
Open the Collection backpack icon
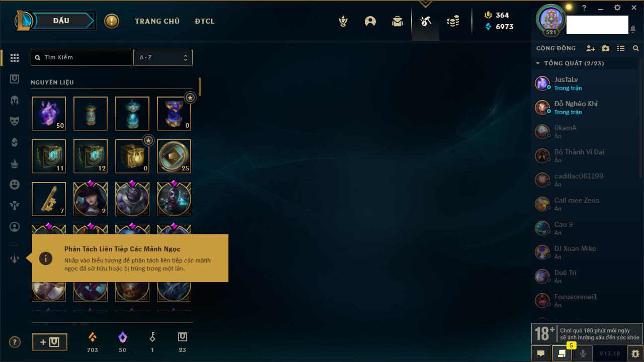pos(397,21)
